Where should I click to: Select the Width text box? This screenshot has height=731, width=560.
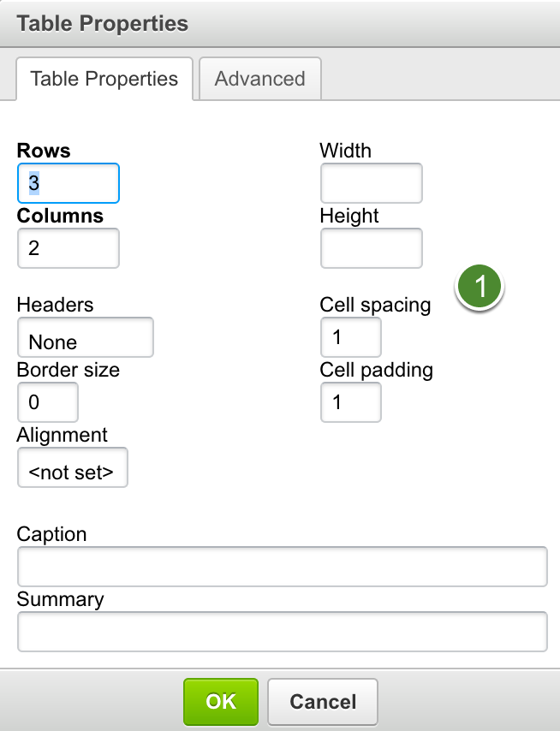click(x=371, y=183)
